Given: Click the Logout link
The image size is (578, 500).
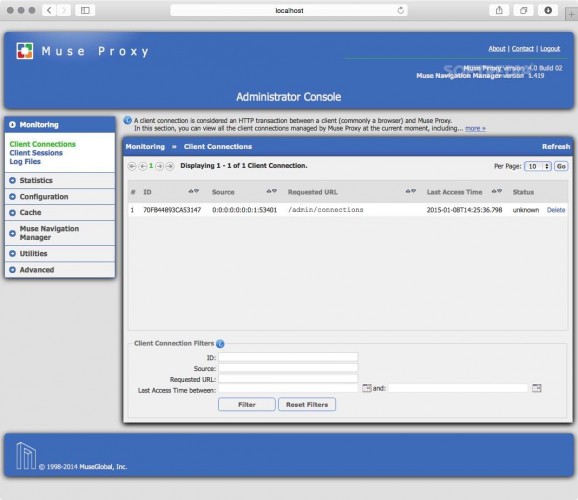Looking at the screenshot, I should 550,49.
